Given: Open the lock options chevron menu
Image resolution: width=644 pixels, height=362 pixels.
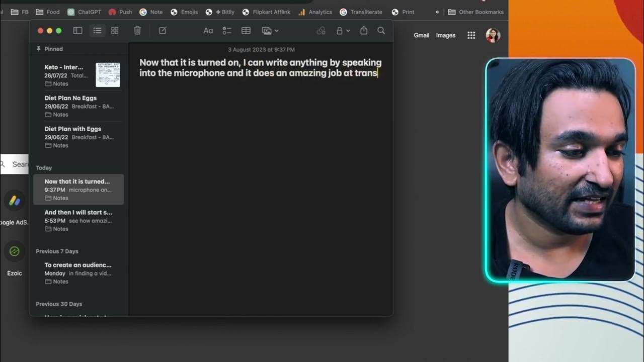Looking at the screenshot, I should [349, 31].
